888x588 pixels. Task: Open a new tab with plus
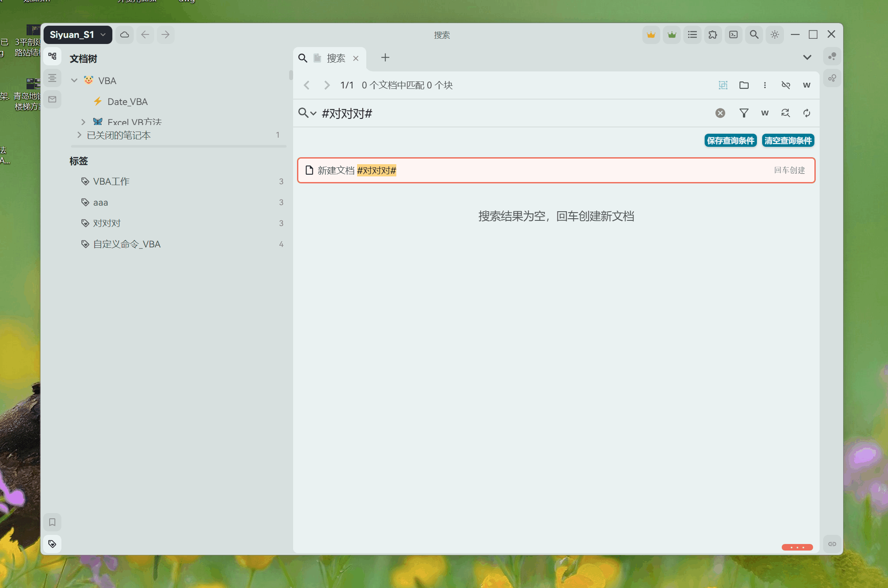pyautogui.click(x=385, y=58)
